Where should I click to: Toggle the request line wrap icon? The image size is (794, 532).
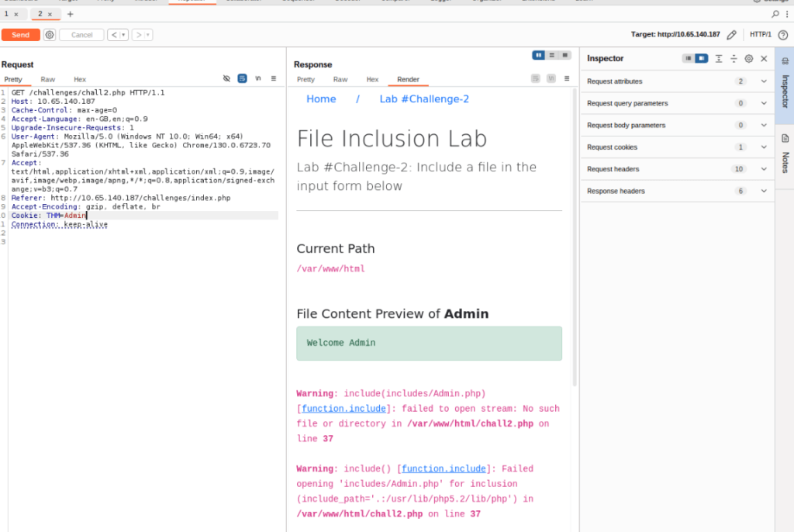tap(242, 78)
